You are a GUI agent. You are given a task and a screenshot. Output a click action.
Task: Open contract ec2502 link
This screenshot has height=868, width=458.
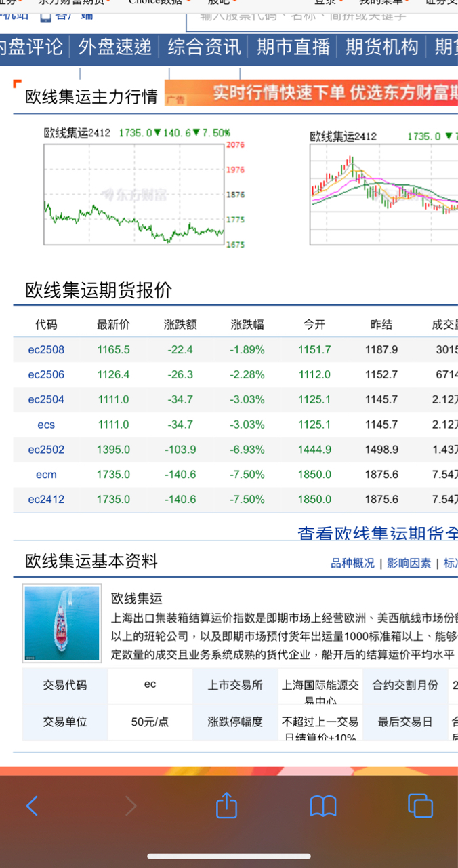[x=46, y=450]
